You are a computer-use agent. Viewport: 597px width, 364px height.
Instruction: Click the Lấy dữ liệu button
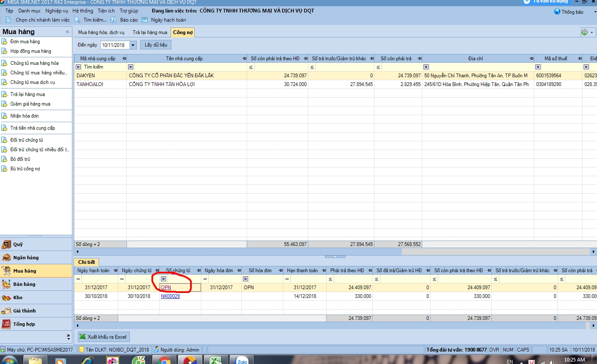(x=156, y=45)
